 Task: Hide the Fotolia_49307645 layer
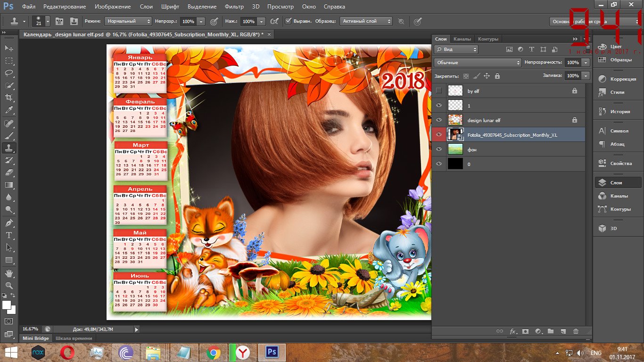coord(439,135)
